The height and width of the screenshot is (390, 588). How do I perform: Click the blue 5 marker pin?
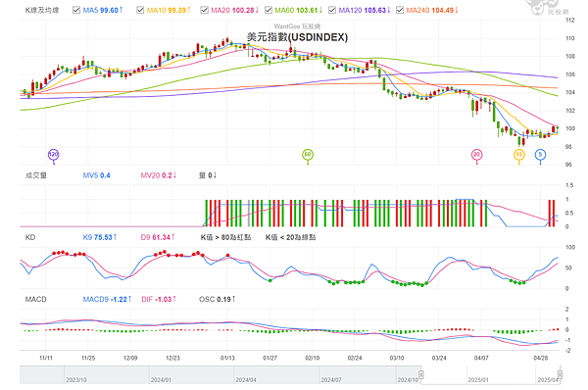click(x=540, y=155)
